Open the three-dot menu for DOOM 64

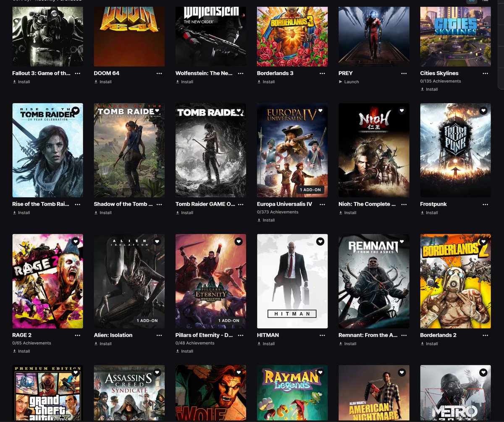point(159,73)
